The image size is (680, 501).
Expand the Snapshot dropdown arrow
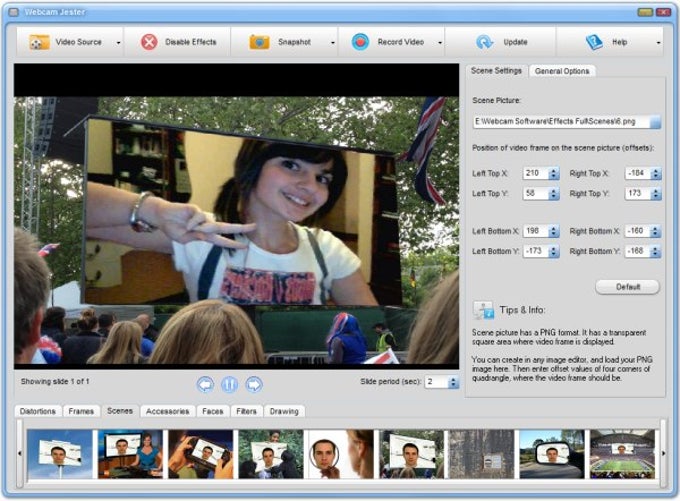click(x=333, y=43)
